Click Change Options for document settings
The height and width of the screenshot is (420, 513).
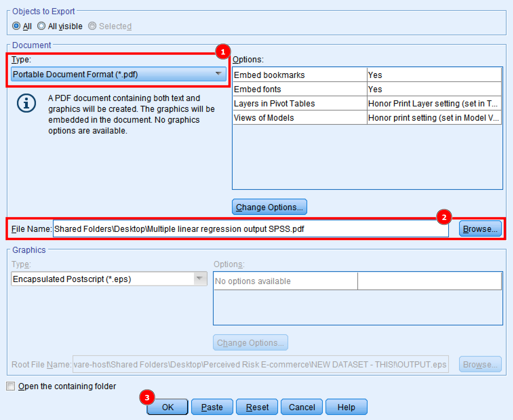point(269,207)
